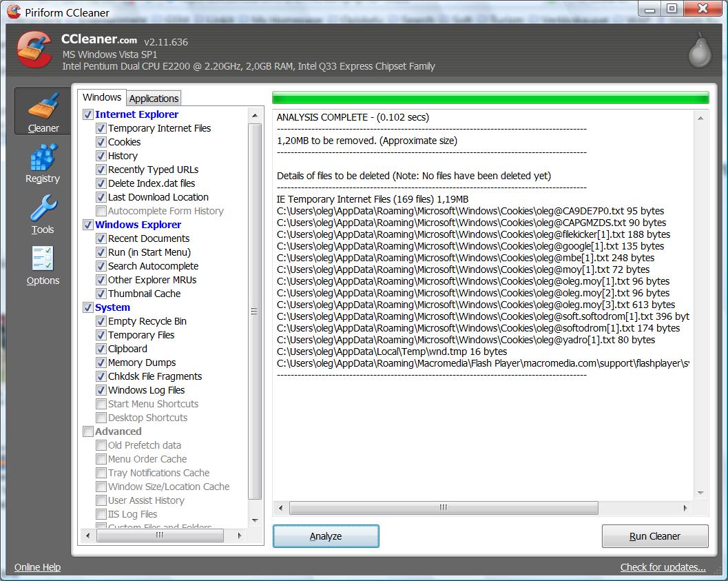
Task: Uncheck Thumbnail Cache
Action: tap(101, 294)
